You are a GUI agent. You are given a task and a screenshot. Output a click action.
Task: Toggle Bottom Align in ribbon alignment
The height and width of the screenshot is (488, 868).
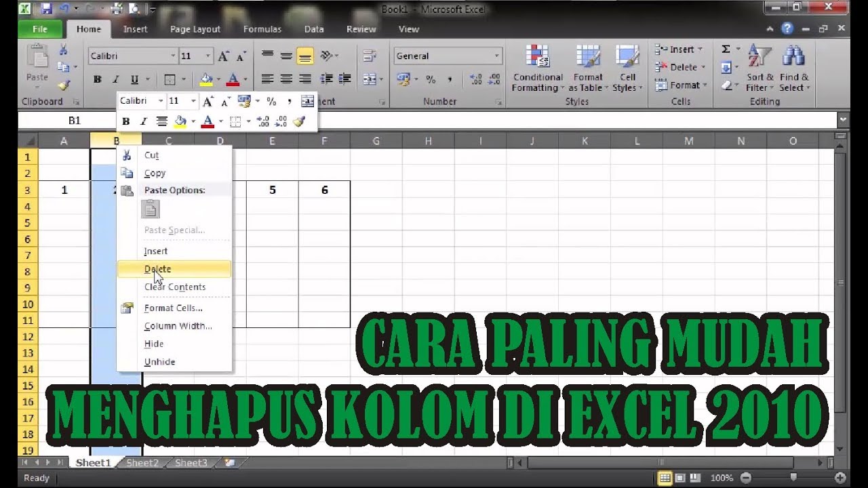click(305, 56)
